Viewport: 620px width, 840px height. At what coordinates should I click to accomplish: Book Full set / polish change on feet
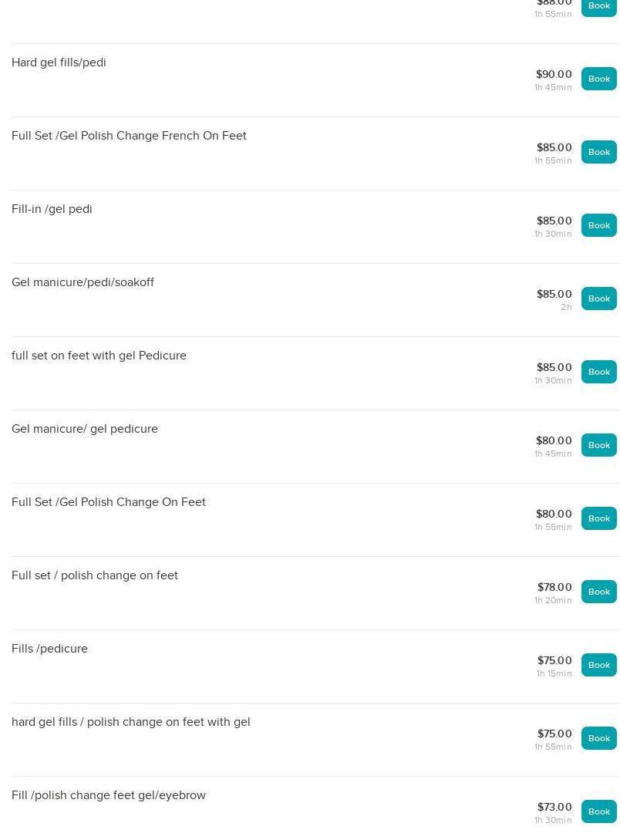click(x=598, y=592)
